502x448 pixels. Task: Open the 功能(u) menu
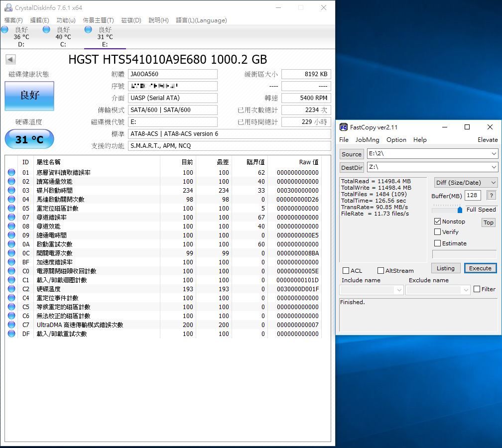(66, 20)
